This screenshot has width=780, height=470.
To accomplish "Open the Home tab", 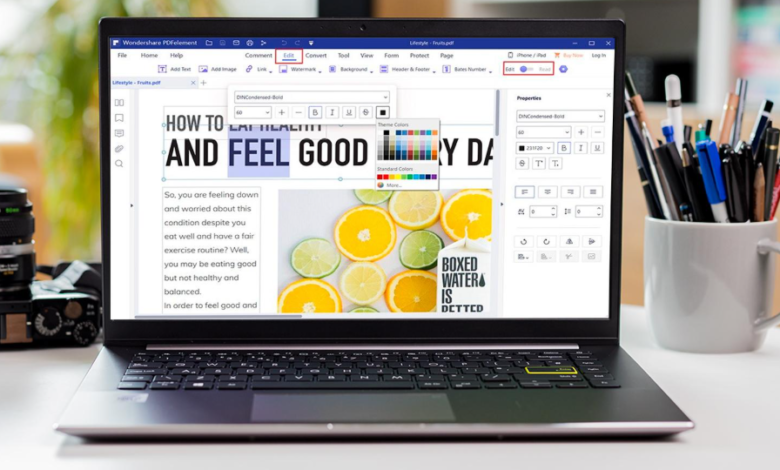I will click(149, 55).
